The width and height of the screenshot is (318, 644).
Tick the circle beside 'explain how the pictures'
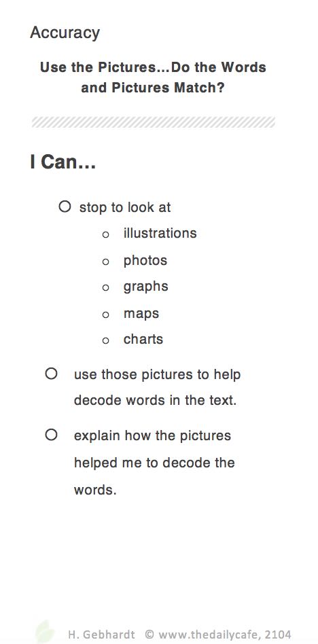[x=52, y=435]
